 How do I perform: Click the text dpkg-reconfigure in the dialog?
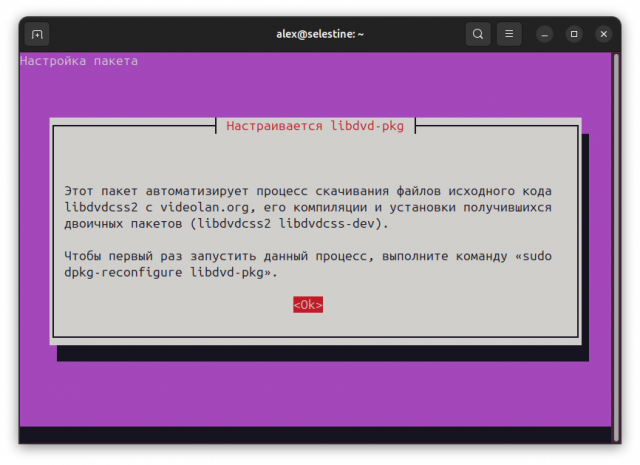123,272
